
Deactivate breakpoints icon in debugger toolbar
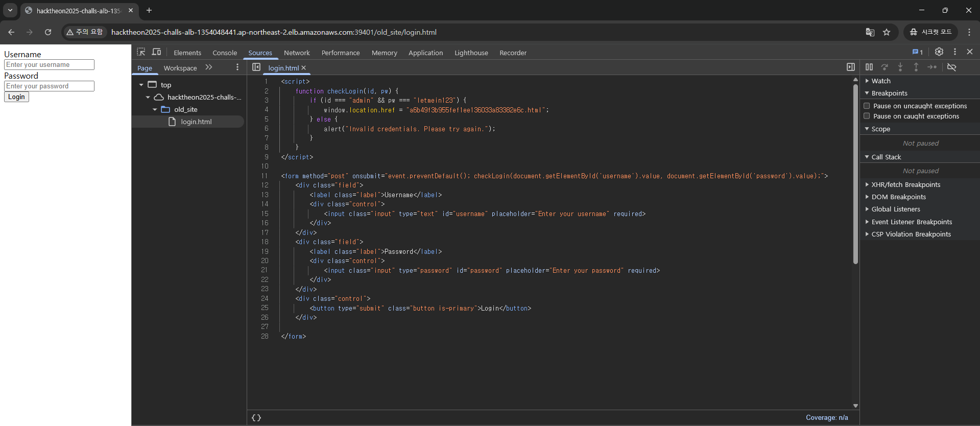(951, 67)
